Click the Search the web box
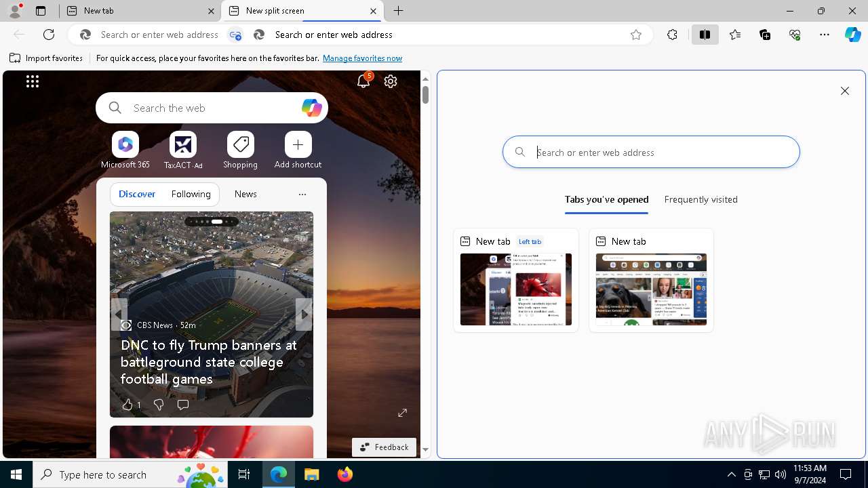Image resolution: width=868 pixels, height=488 pixels. point(212,108)
